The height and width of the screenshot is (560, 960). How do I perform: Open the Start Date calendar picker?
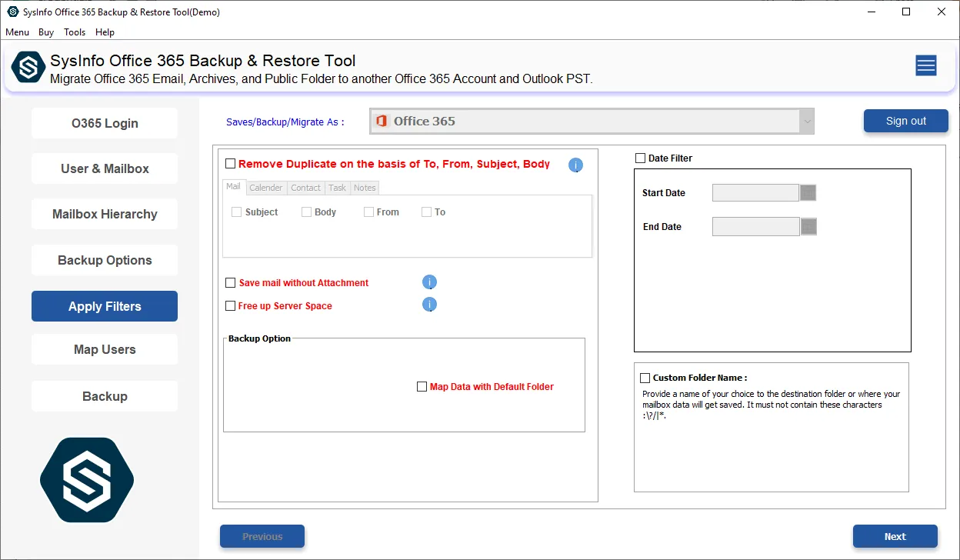pyautogui.click(x=808, y=192)
